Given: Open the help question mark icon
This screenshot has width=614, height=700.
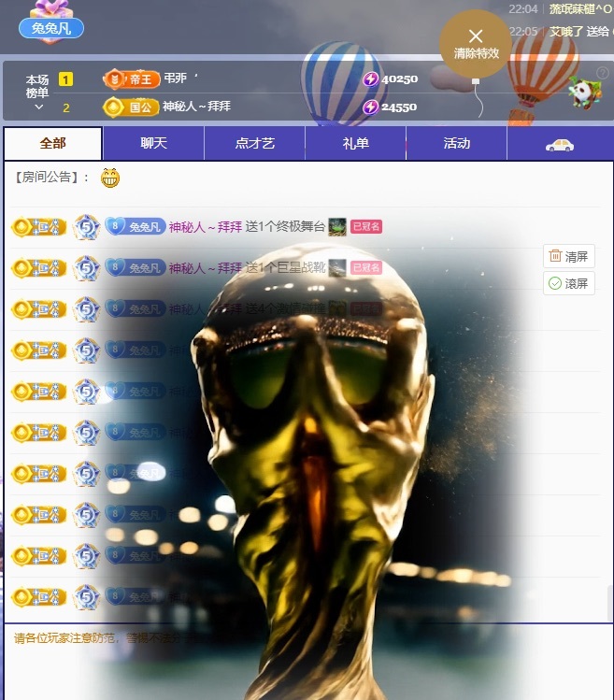Looking at the screenshot, I should coord(603,72).
